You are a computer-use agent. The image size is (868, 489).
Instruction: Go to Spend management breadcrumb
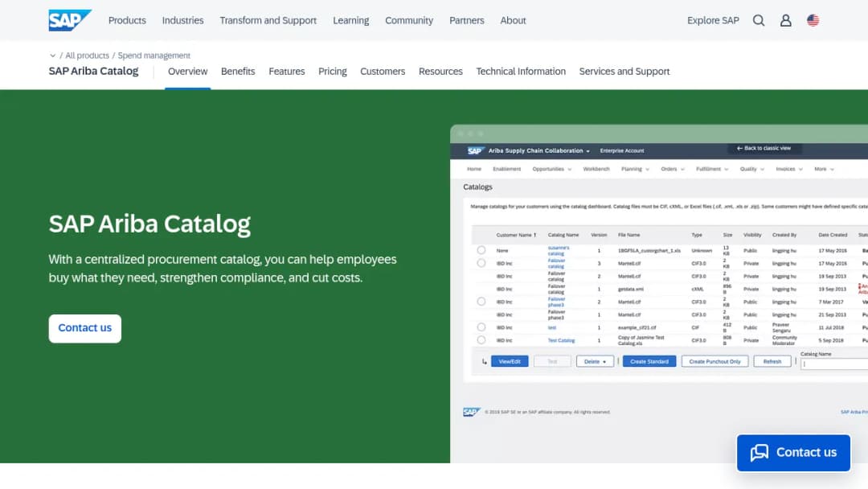[154, 55]
